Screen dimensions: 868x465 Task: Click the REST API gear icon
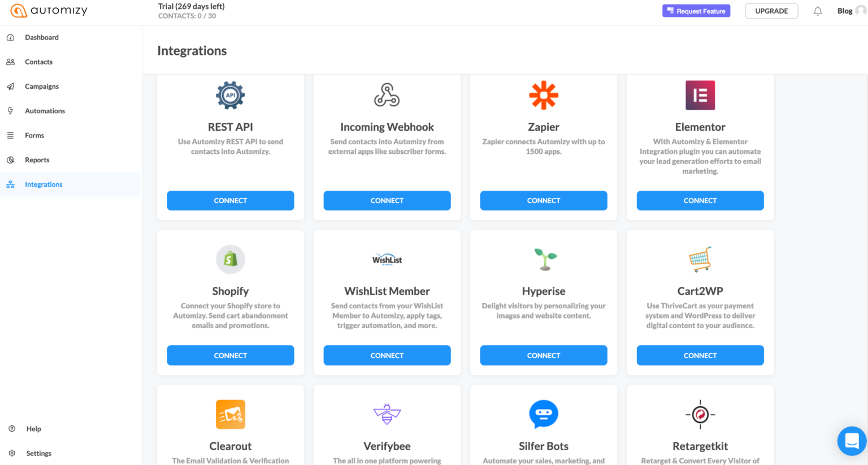click(230, 95)
